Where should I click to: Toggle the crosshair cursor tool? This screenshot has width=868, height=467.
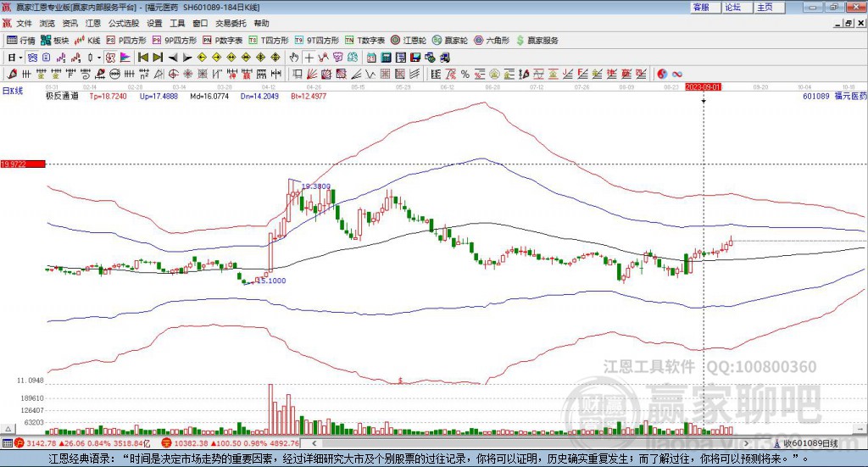[309, 58]
